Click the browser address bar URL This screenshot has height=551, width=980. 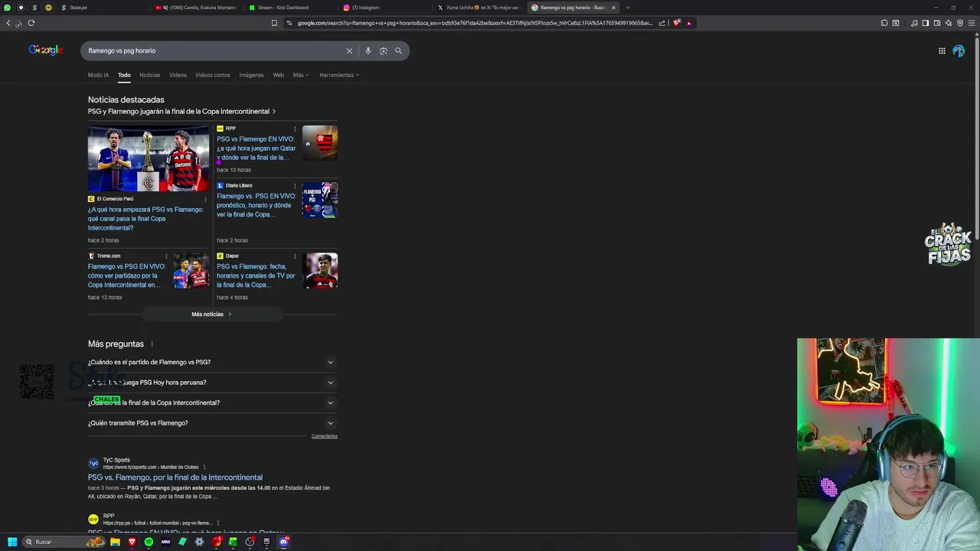475,23
